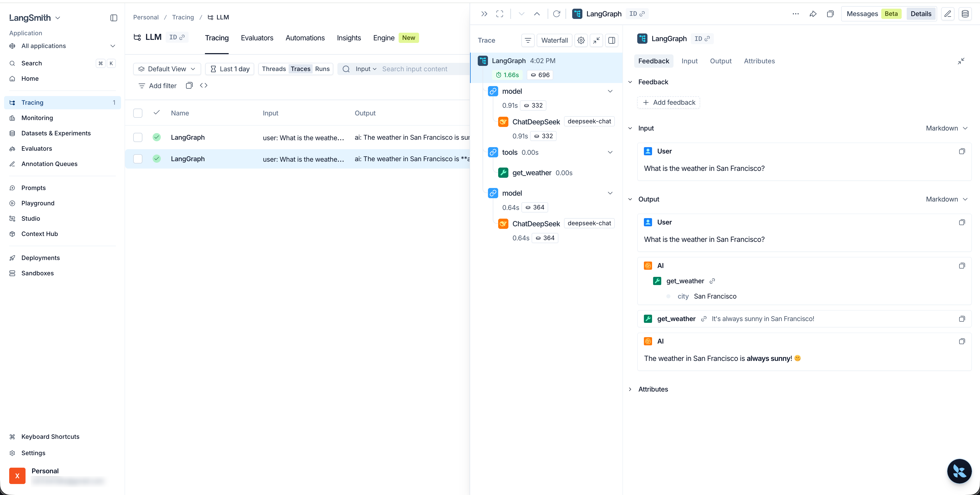Open the pencil edit icon
This screenshot has height=495, width=980.
948,14
